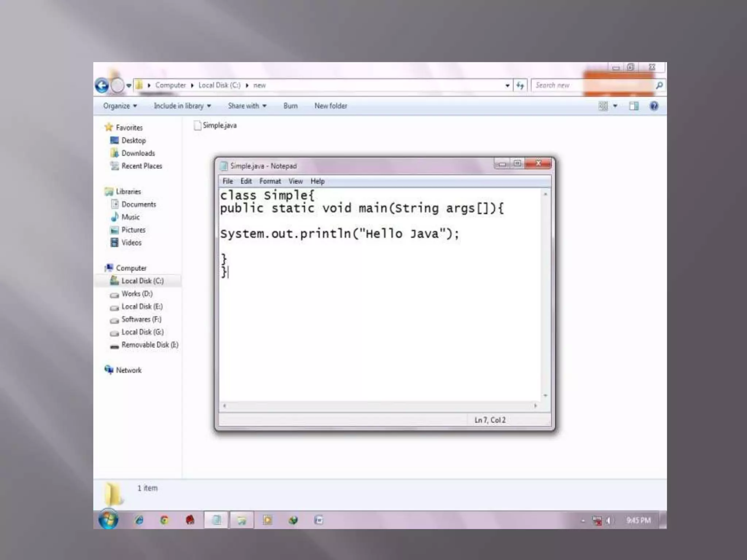
Task: Open the view options dropdown arrow
Action: point(615,106)
